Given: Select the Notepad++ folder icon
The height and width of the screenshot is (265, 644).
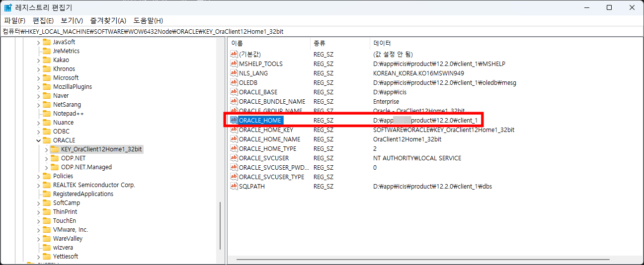Looking at the screenshot, I should (47, 114).
